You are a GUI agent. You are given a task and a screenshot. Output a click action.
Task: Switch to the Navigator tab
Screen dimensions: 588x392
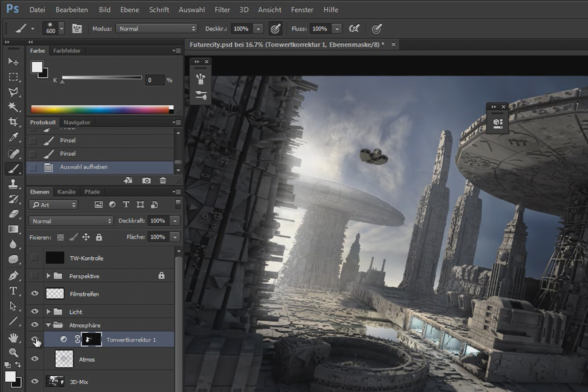(77, 122)
